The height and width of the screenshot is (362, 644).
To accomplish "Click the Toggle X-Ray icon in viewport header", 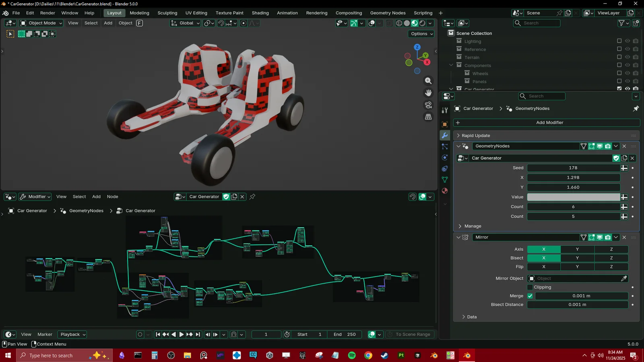I will [x=389, y=23].
